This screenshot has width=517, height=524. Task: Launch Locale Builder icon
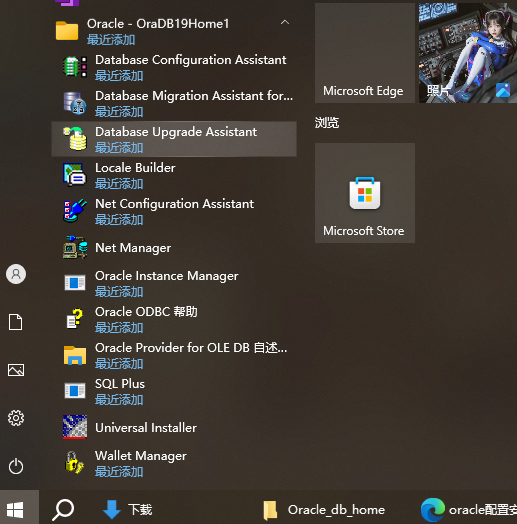tap(75, 174)
